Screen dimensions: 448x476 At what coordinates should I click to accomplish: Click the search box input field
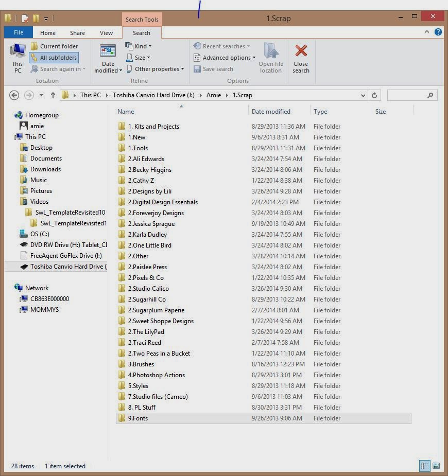click(412, 95)
